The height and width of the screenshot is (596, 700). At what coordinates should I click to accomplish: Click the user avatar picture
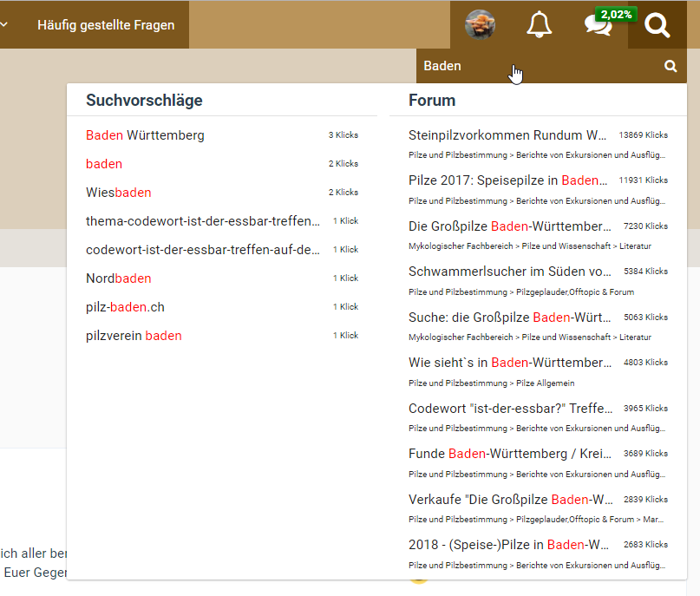tap(480, 25)
